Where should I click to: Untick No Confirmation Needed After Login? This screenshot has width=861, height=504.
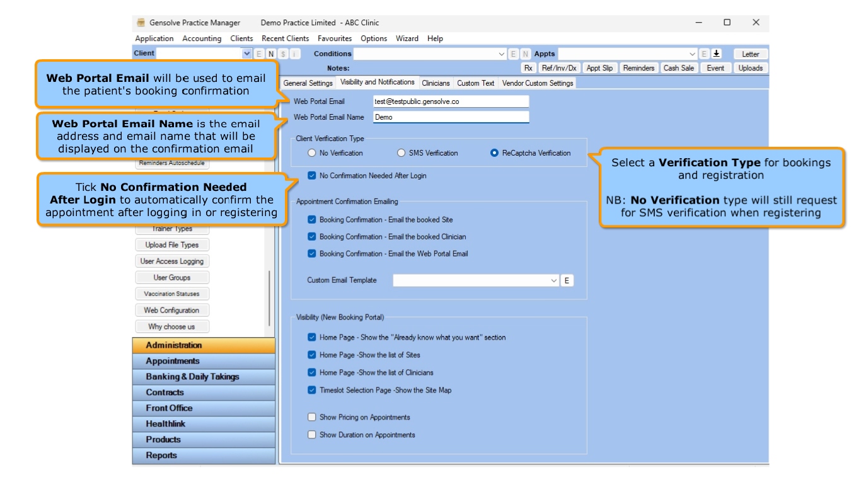(311, 176)
